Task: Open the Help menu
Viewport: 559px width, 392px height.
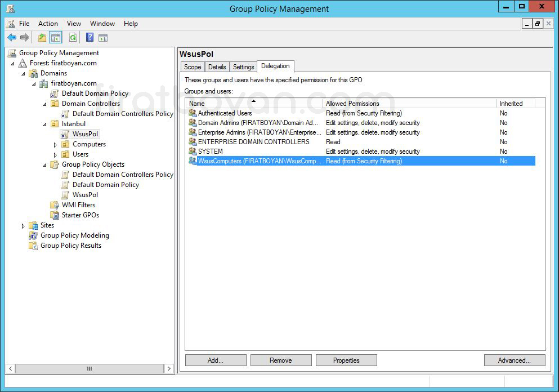Action: tap(131, 24)
